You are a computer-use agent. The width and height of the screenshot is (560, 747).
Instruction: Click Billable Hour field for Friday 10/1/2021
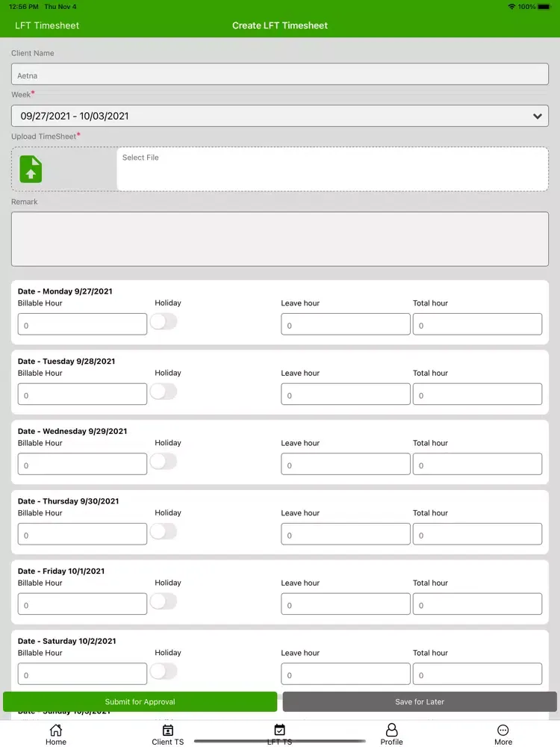[x=82, y=604]
